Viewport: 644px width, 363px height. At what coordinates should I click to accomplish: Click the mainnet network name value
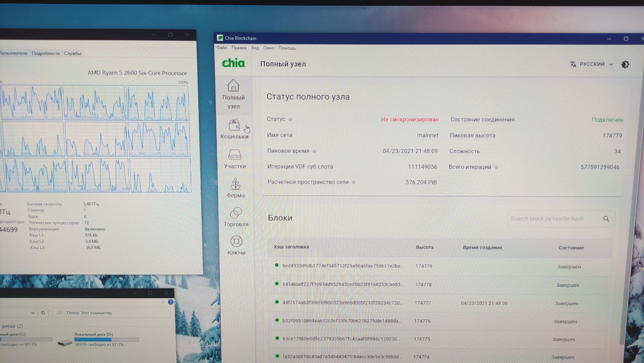point(428,135)
